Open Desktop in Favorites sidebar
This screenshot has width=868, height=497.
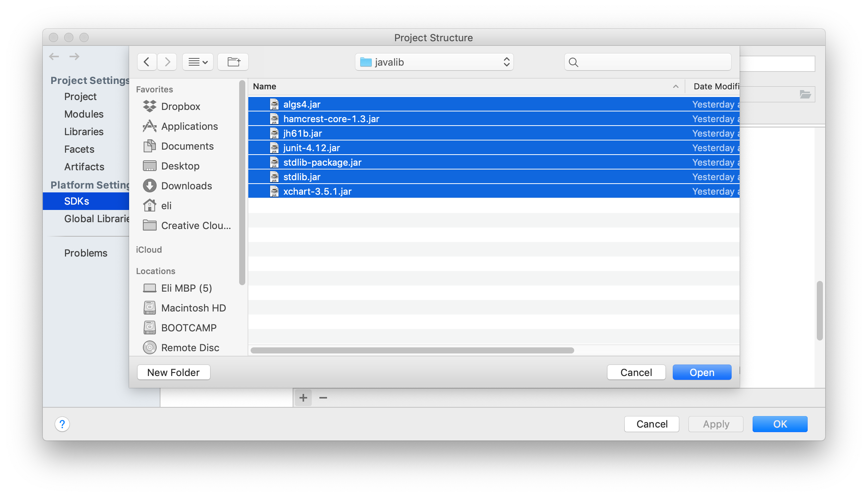(x=172, y=166)
